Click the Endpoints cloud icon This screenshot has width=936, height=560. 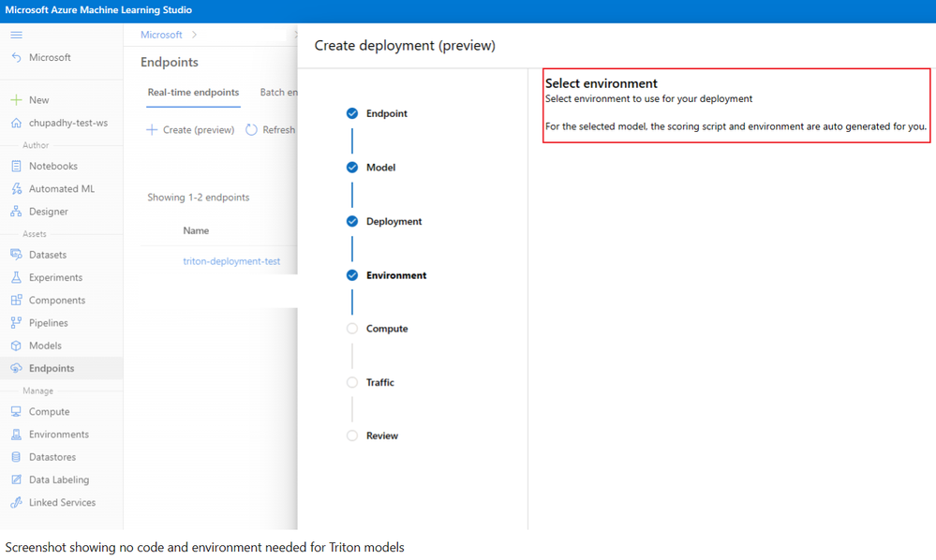coord(16,368)
